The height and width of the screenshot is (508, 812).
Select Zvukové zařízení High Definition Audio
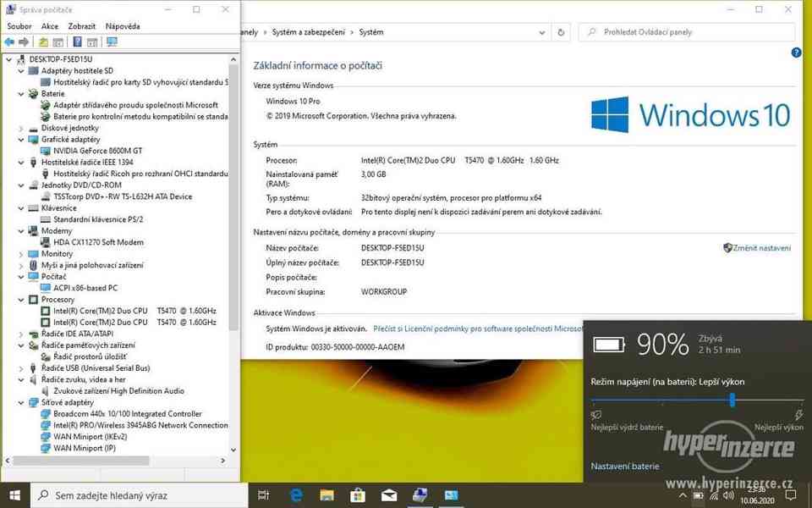pyautogui.click(x=118, y=391)
